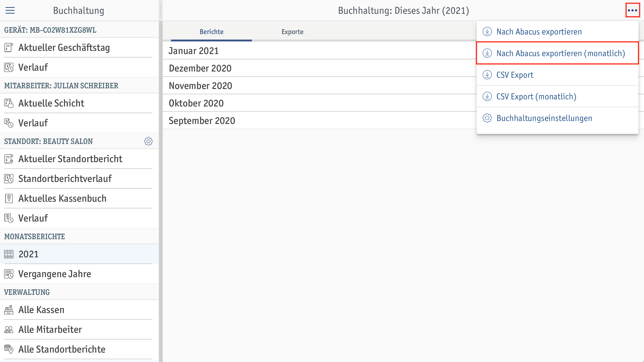The image size is (644, 362).
Task: Open Aktuelles Kassenbuch
Action: (x=79, y=198)
